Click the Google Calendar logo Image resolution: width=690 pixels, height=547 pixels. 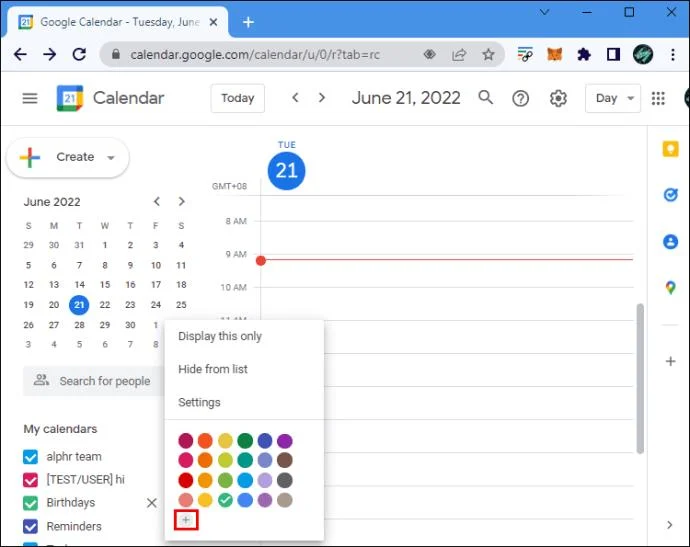[x=70, y=98]
